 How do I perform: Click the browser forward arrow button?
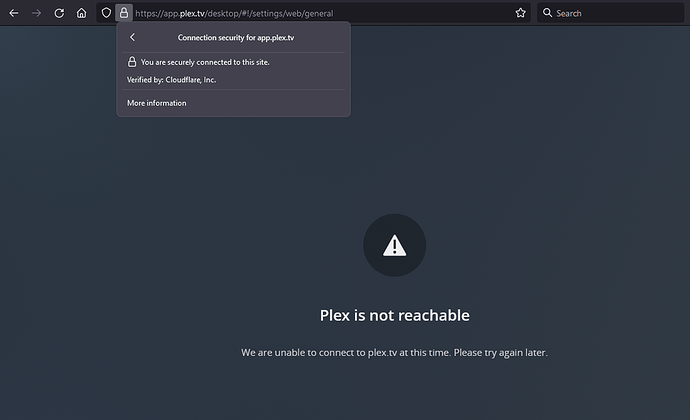pos(37,13)
